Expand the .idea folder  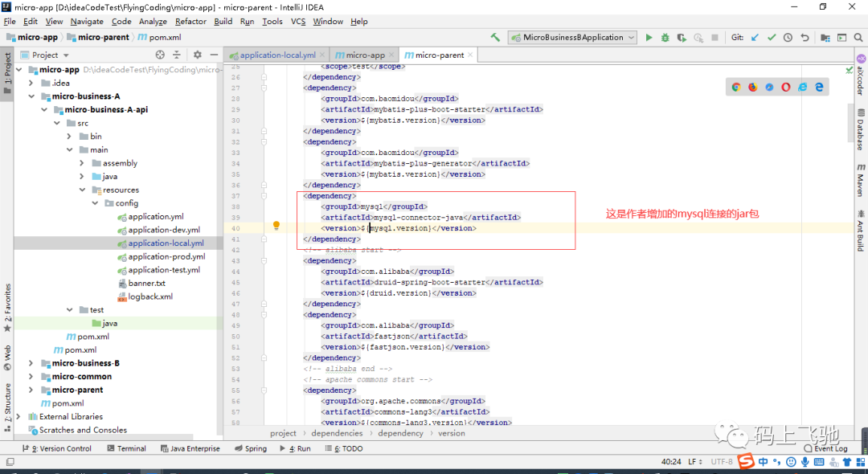[31, 83]
